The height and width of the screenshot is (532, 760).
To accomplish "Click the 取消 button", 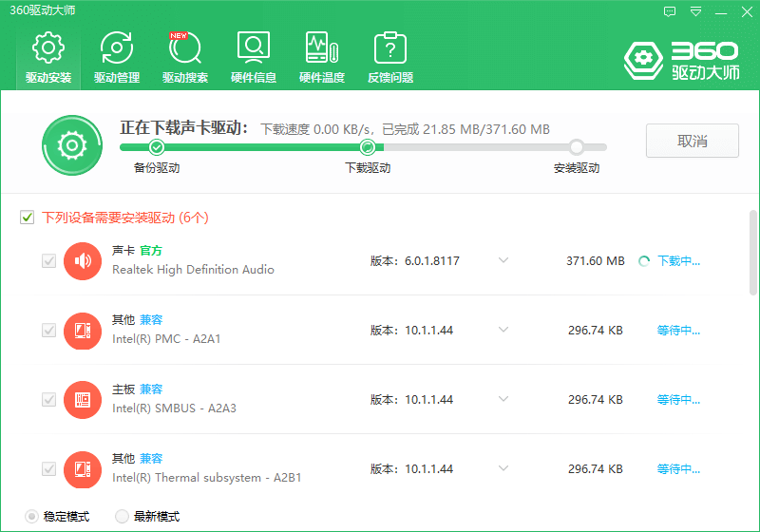I will [693, 141].
